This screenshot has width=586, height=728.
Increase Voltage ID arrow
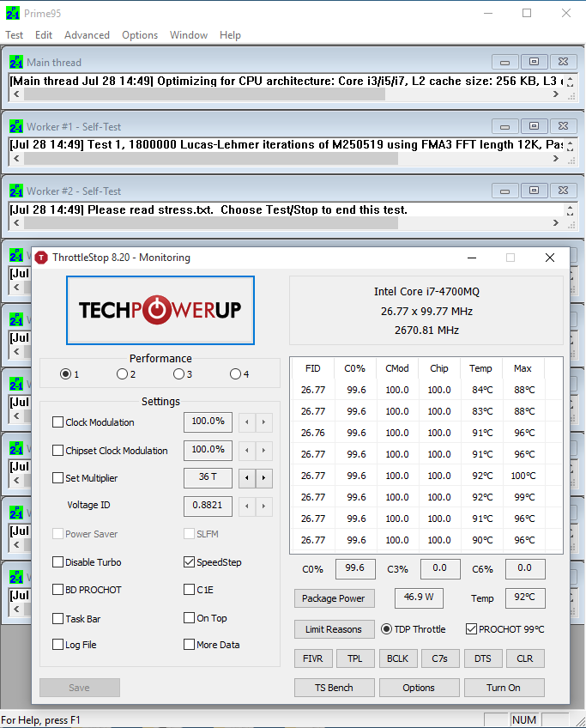(263, 506)
